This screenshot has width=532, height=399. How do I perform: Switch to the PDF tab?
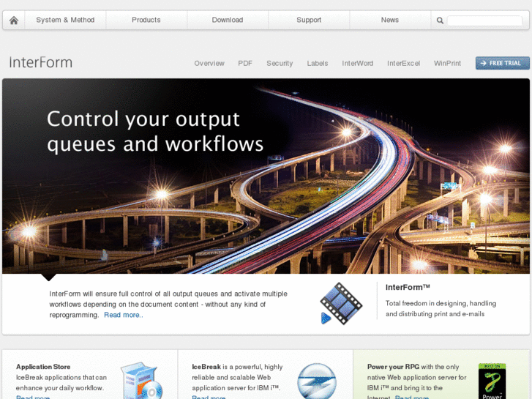[x=245, y=63]
